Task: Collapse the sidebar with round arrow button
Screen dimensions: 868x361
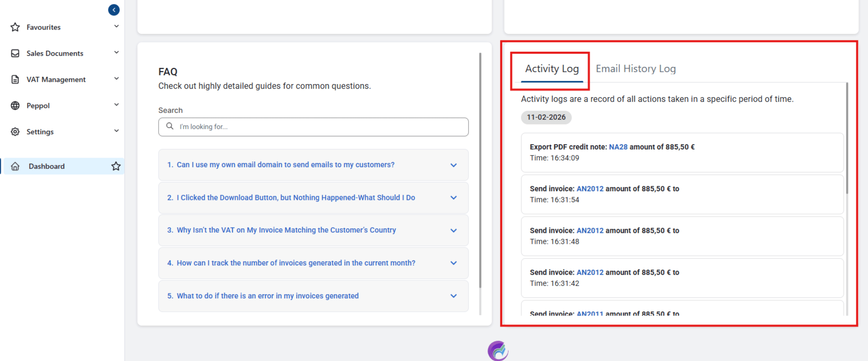Action: (x=114, y=10)
